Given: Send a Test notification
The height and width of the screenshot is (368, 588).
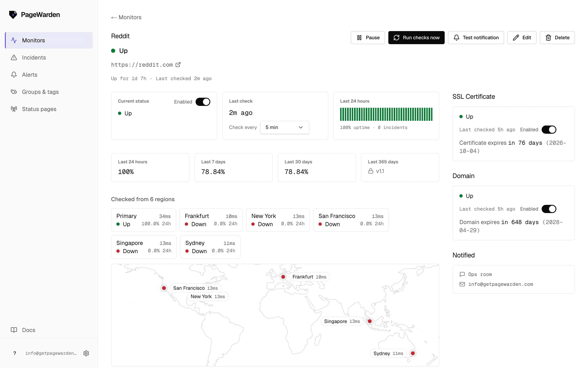Looking at the screenshot, I should (476, 37).
